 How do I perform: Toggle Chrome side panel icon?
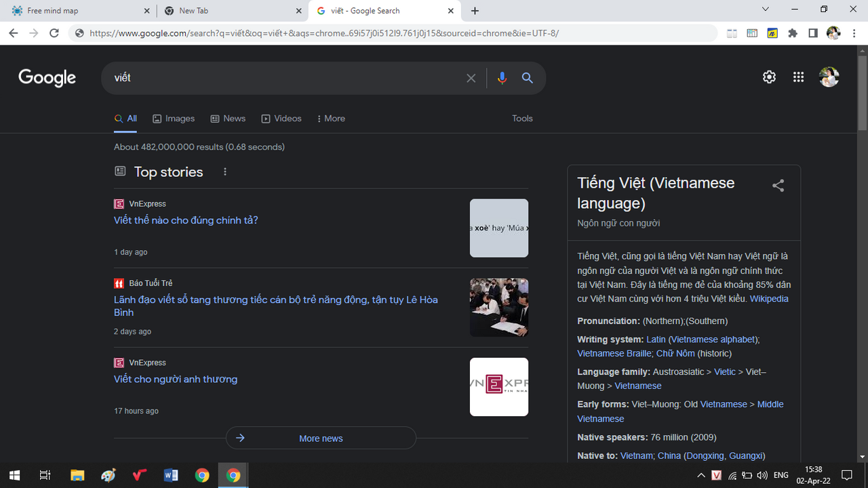click(812, 33)
